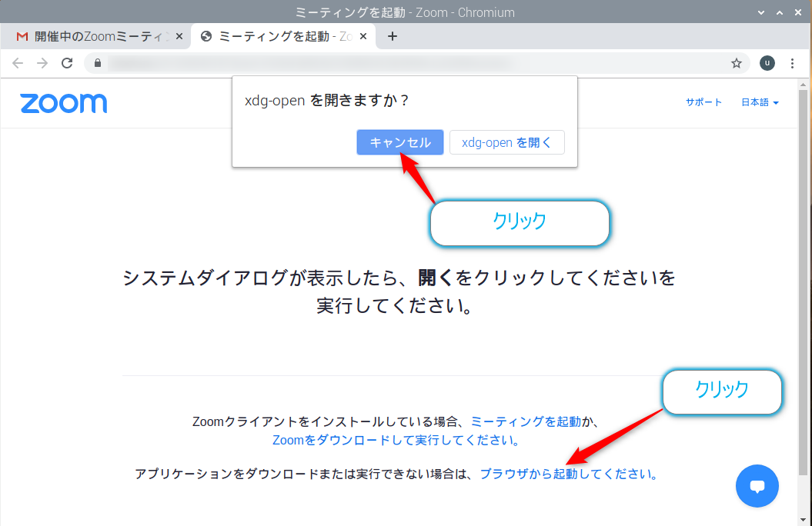Viewport: 812px width, 526px height.
Task: Reload the current page
Action: 67,63
